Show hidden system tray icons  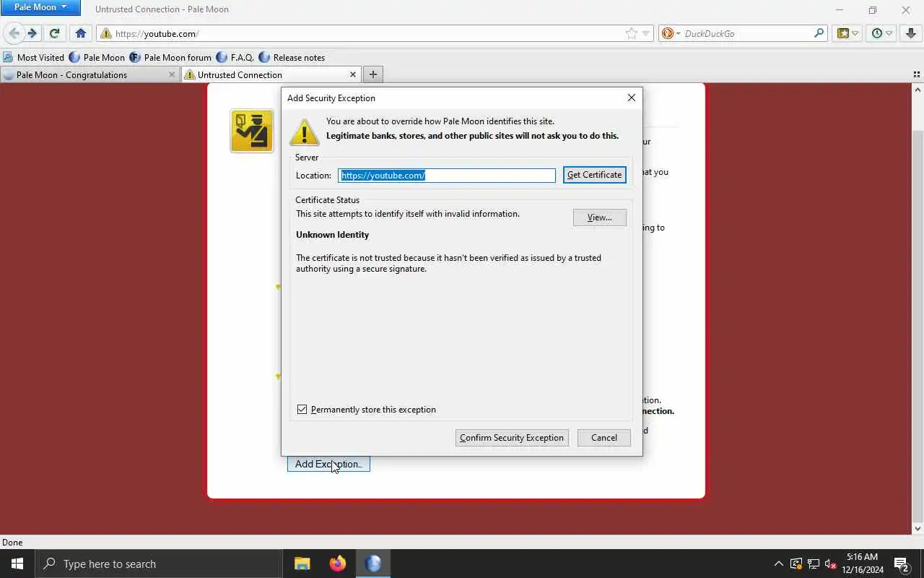pyautogui.click(x=778, y=564)
